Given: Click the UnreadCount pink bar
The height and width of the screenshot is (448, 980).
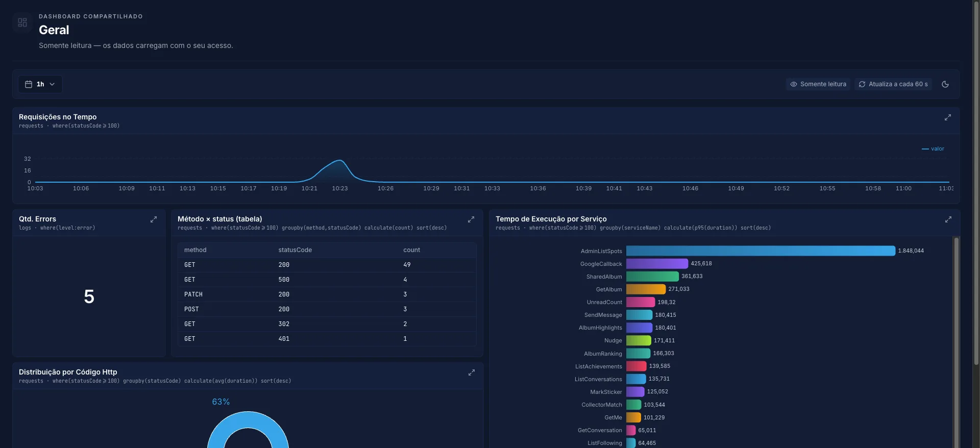Looking at the screenshot, I should point(641,302).
